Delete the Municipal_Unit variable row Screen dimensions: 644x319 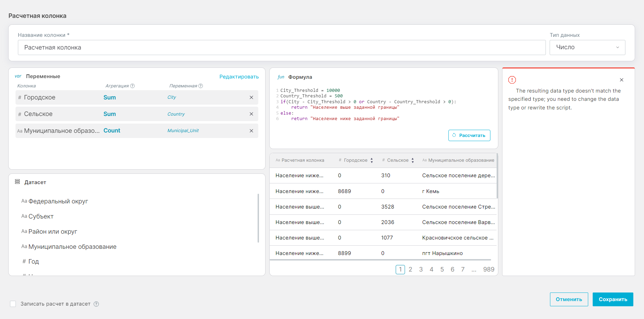pyautogui.click(x=251, y=131)
